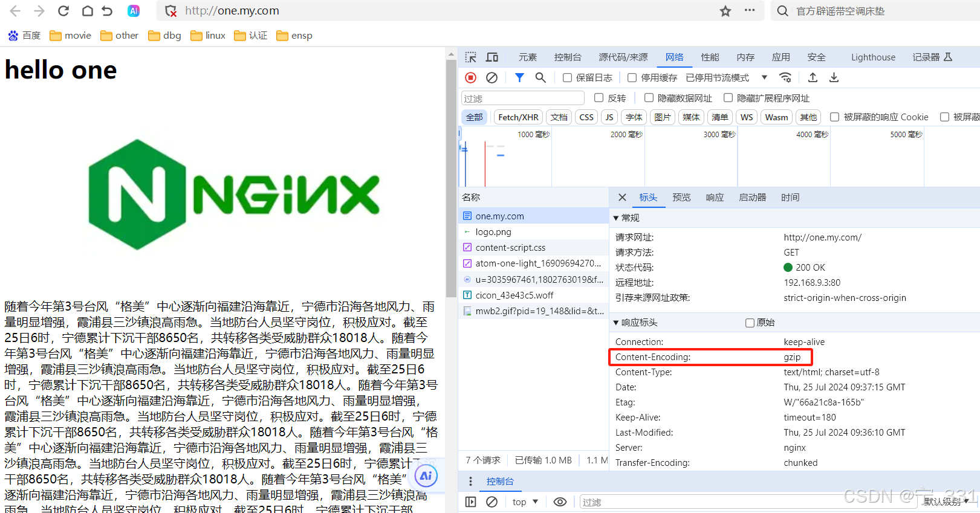Open 默认级别 log level dropdown
This screenshot has height=513, width=980.
click(946, 502)
